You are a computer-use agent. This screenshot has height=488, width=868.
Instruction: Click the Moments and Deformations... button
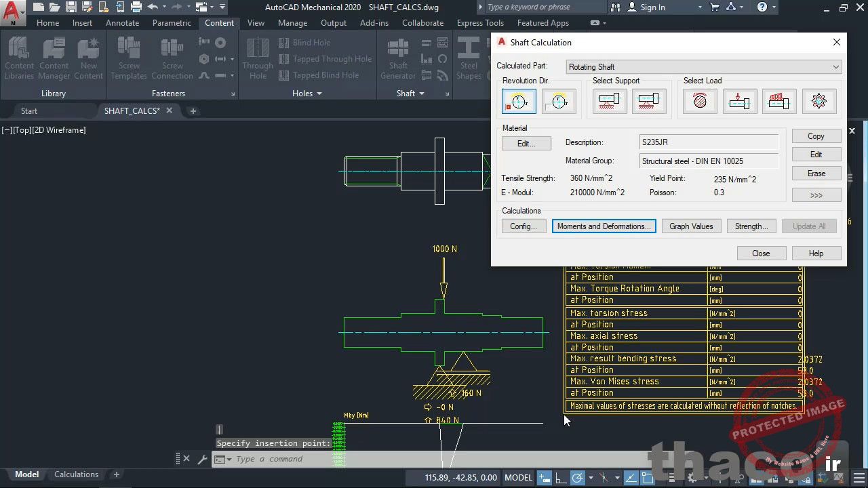(x=604, y=226)
